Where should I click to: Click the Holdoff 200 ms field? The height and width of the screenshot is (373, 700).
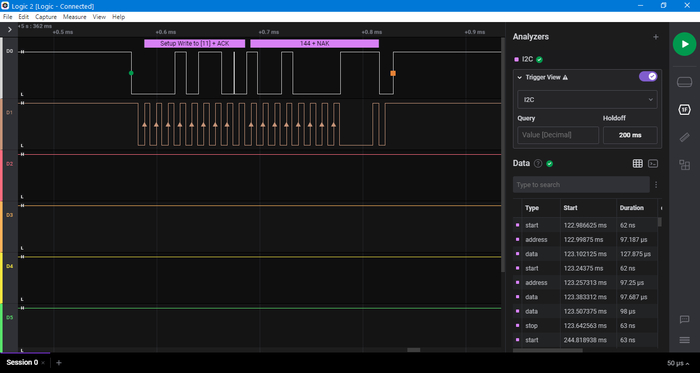[630, 135]
